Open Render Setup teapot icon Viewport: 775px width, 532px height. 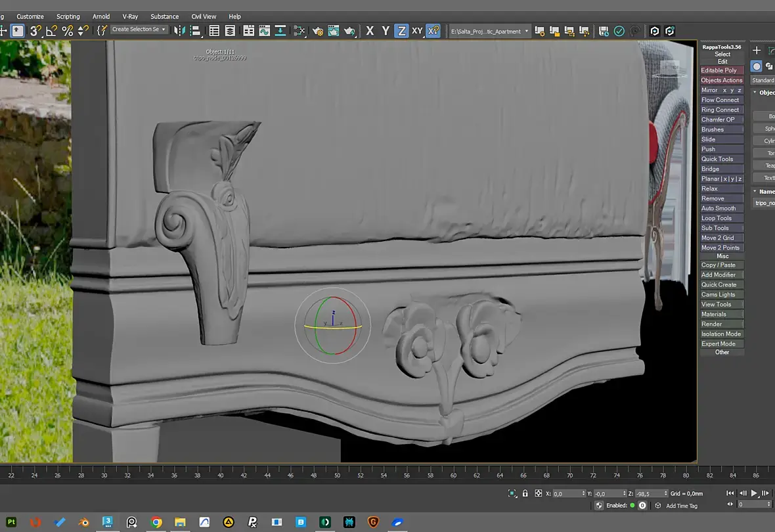[318, 31]
